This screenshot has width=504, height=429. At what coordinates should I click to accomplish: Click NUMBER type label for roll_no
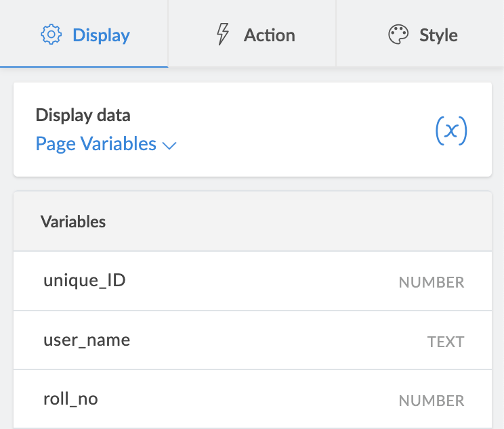431,401
